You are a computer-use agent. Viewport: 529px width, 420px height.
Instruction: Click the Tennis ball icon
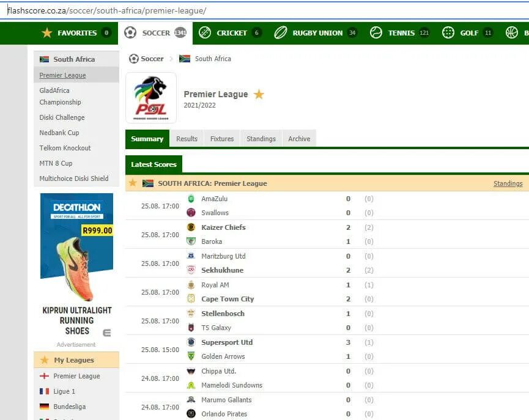(376, 33)
